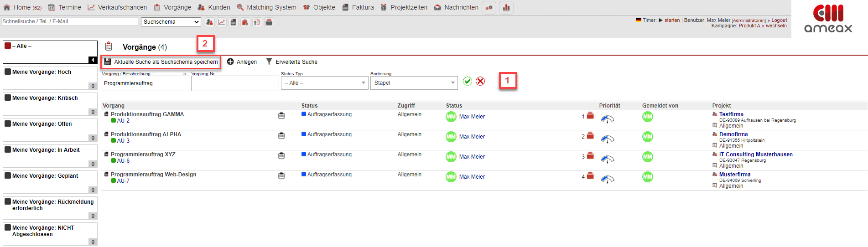Click priority gauge in IT Consulting Musterhausen row

coord(608,160)
